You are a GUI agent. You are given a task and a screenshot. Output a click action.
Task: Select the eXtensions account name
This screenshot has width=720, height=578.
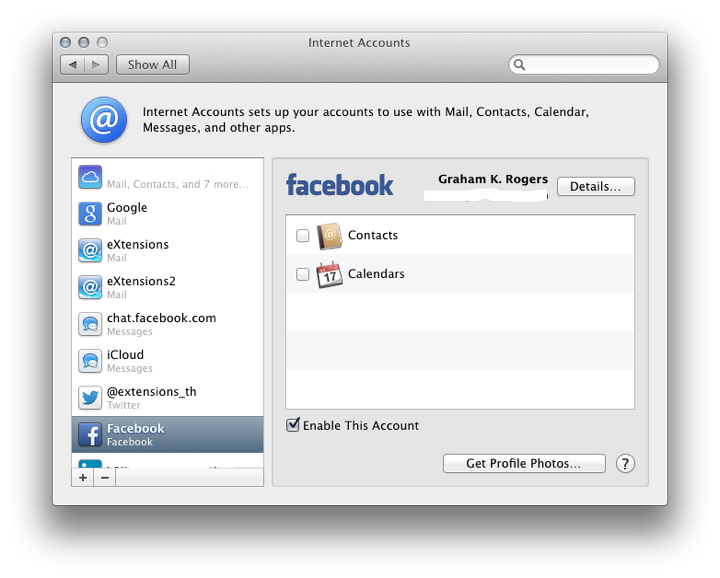pos(138,244)
